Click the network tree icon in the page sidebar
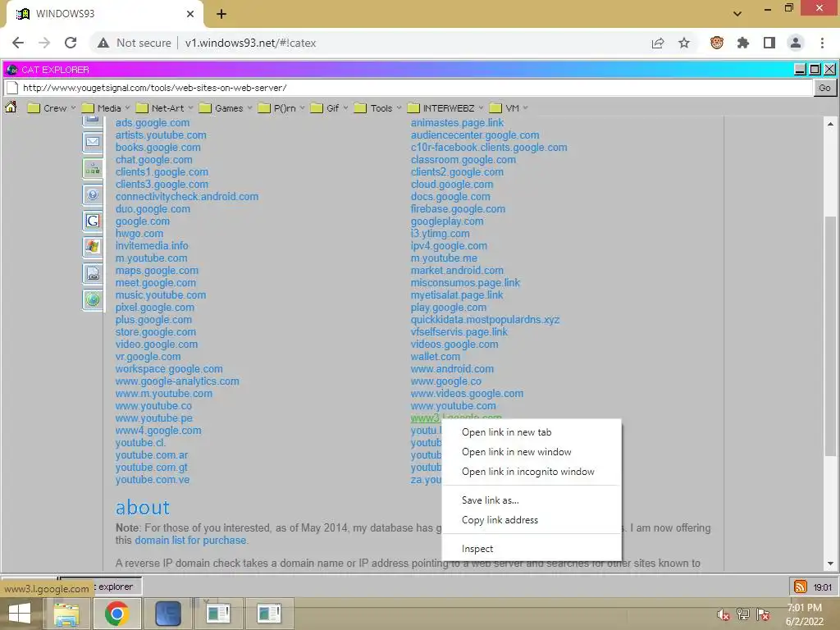Image resolution: width=840 pixels, height=630 pixels. click(x=93, y=169)
